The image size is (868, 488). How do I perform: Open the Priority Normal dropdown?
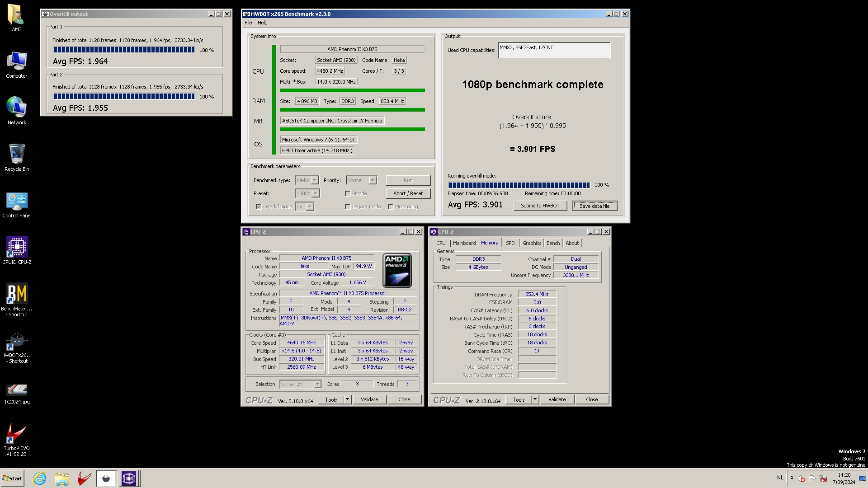[361, 180]
